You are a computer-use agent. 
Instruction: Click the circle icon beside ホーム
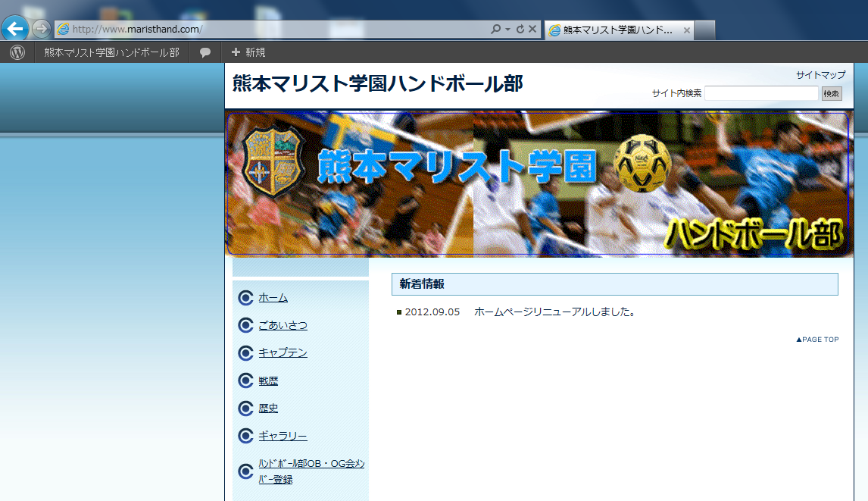click(246, 298)
